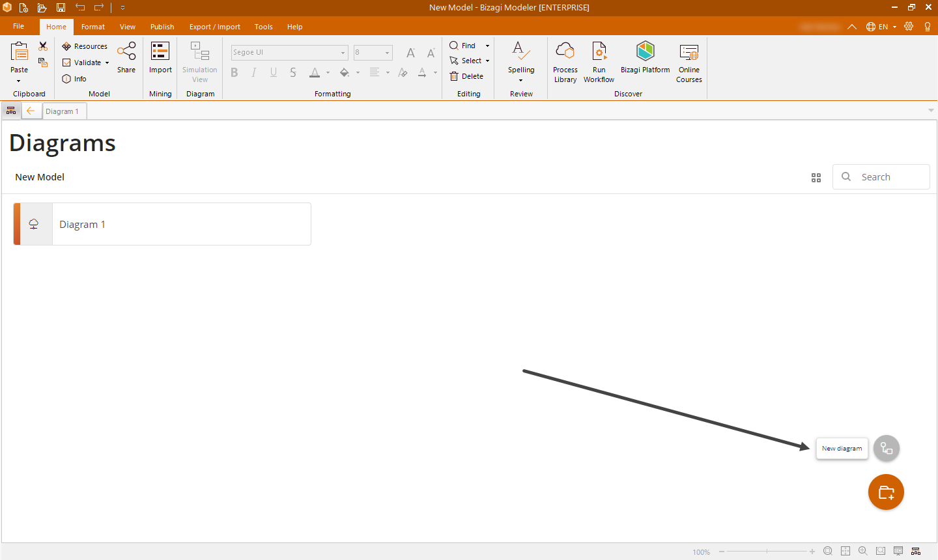Click the text alignment icon
Image resolution: width=938 pixels, height=560 pixels.
pyautogui.click(x=375, y=72)
